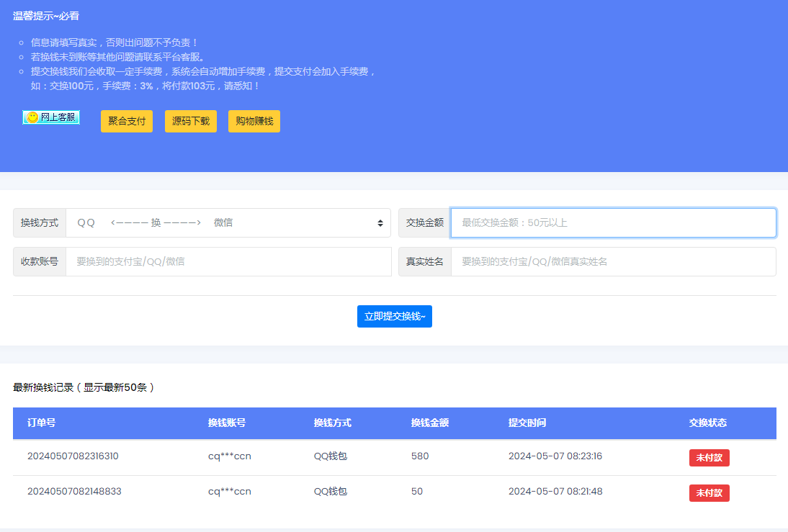The width and height of the screenshot is (788, 532).
Task: Select the 真实姓名 name input field
Action: point(613,262)
